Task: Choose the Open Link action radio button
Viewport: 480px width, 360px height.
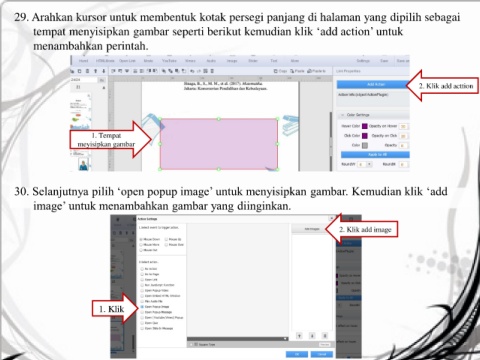Action: (x=142, y=279)
